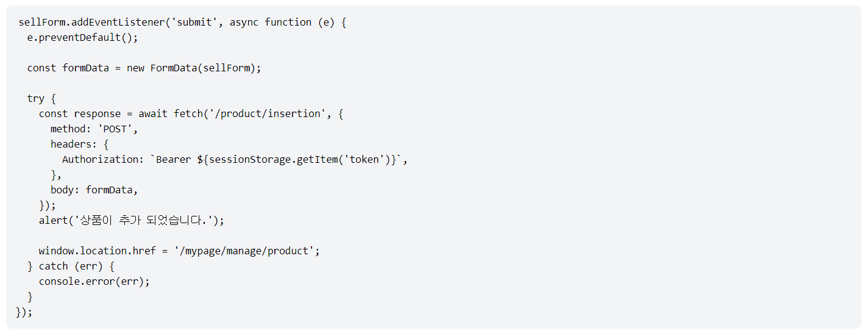Click window.location.href in the code
Screen dimensions: 868x336
point(98,251)
